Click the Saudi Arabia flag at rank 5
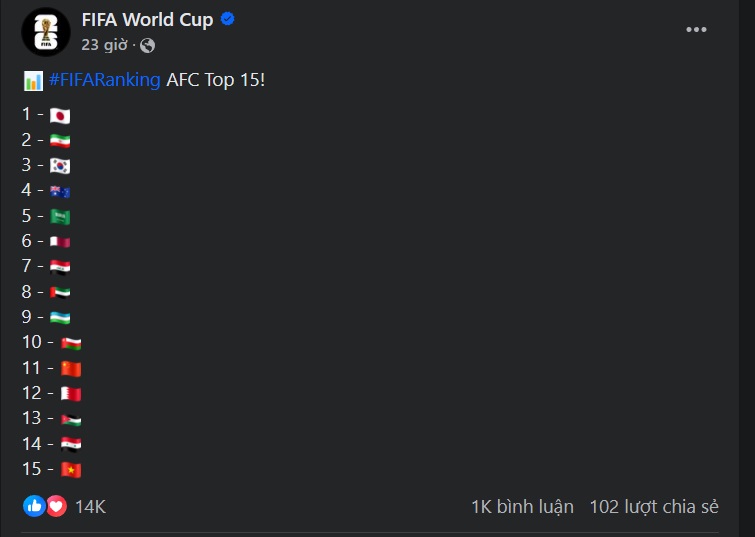 click(x=60, y=216)
